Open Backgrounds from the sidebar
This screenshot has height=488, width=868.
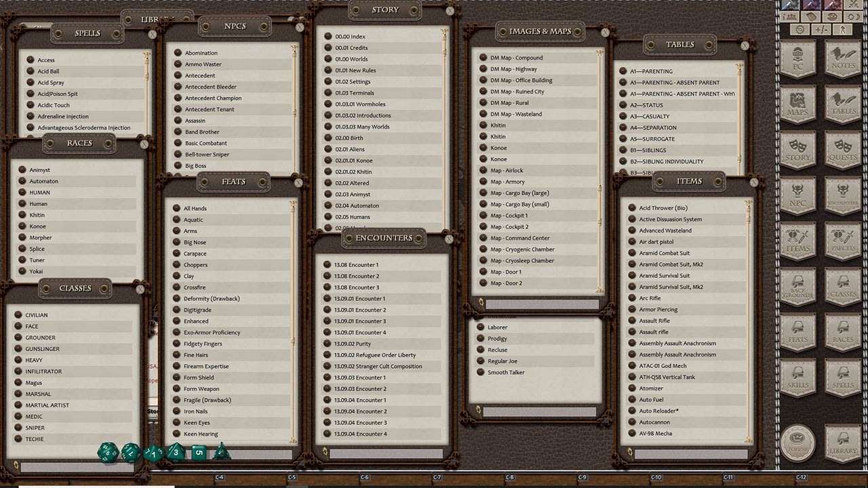(798, 285)
